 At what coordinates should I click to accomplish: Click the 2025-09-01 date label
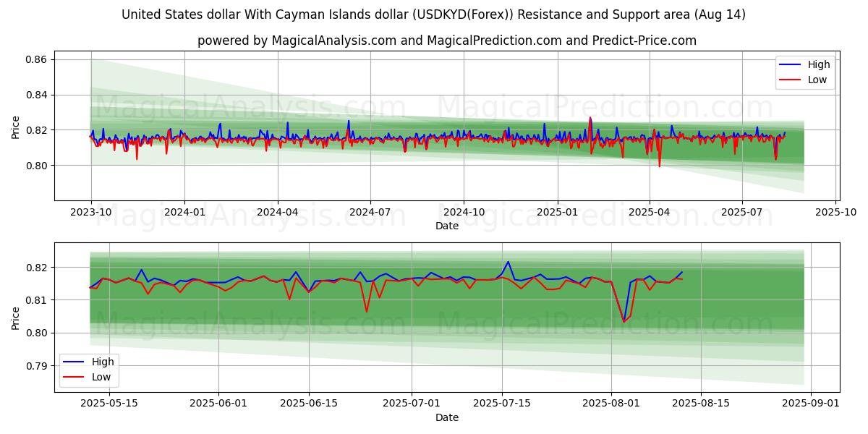(811, 404)
